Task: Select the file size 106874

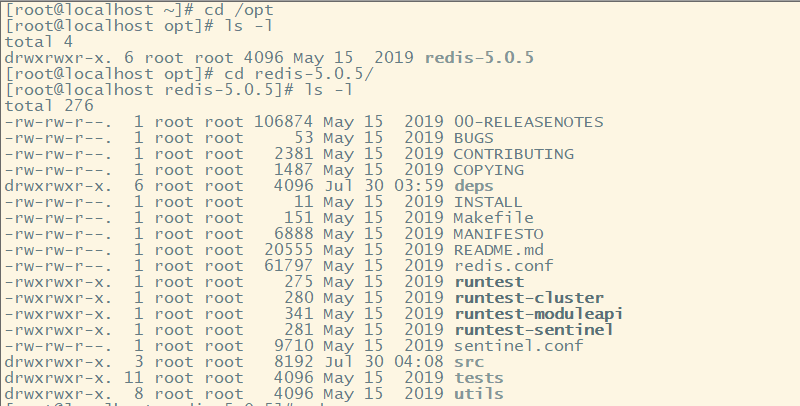Action: pyautogui.click(x=283, y=122)
